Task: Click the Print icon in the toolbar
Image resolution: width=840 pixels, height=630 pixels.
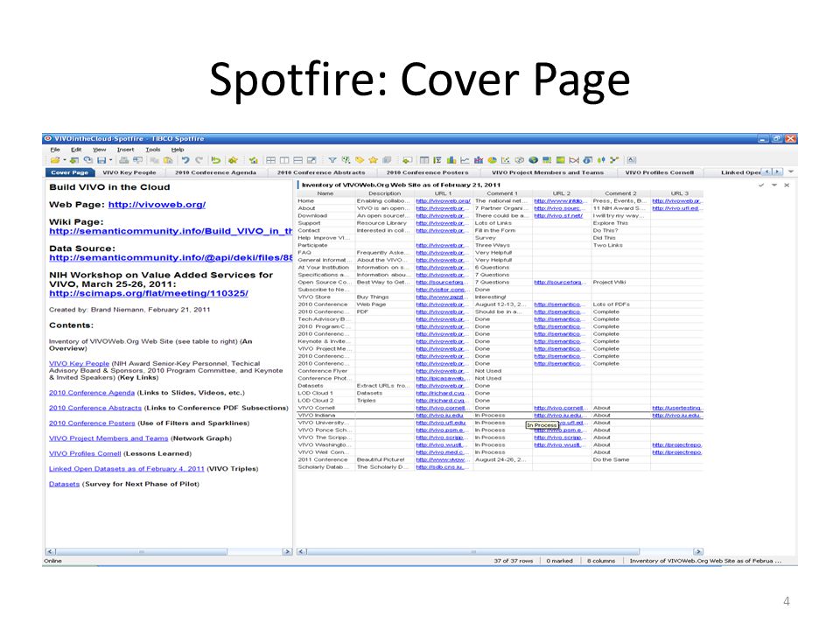Action: [x=123, y=160]
